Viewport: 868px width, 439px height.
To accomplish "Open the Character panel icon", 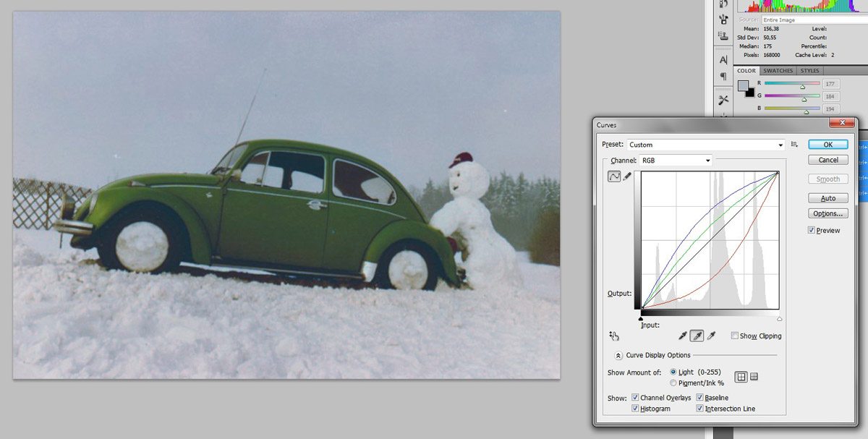I will click(x=723, y=61).
